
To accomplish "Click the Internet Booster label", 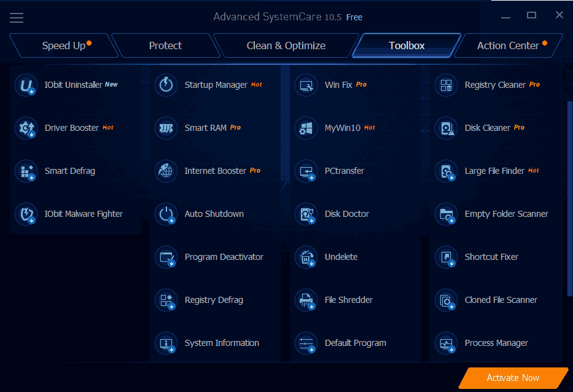I will [x=215, y=171].
